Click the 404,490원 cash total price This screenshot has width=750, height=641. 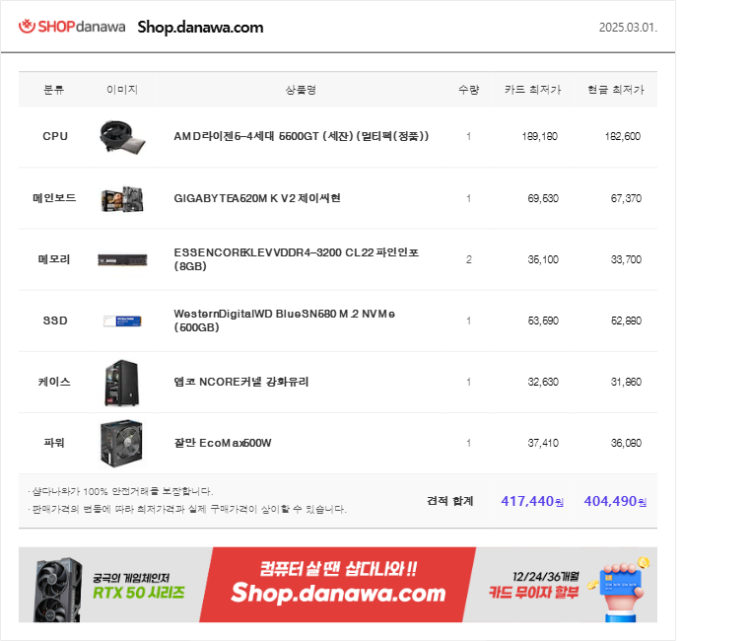click(615, 501)
